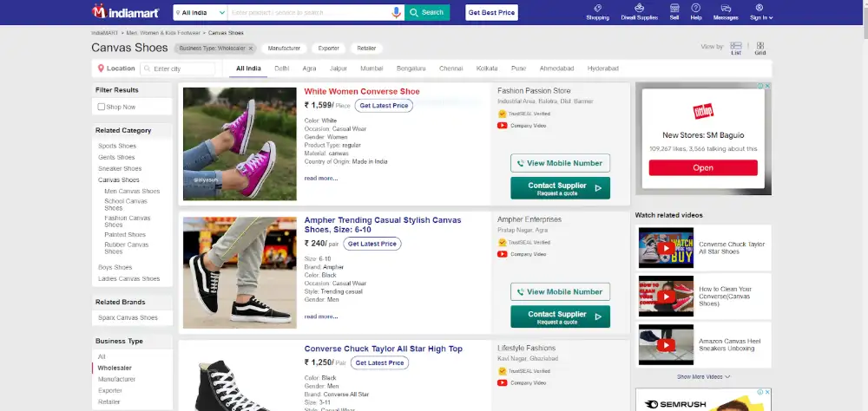
Task: Click Get Latest Price for White Women Converse Shoe
Action: click(384, 106)
